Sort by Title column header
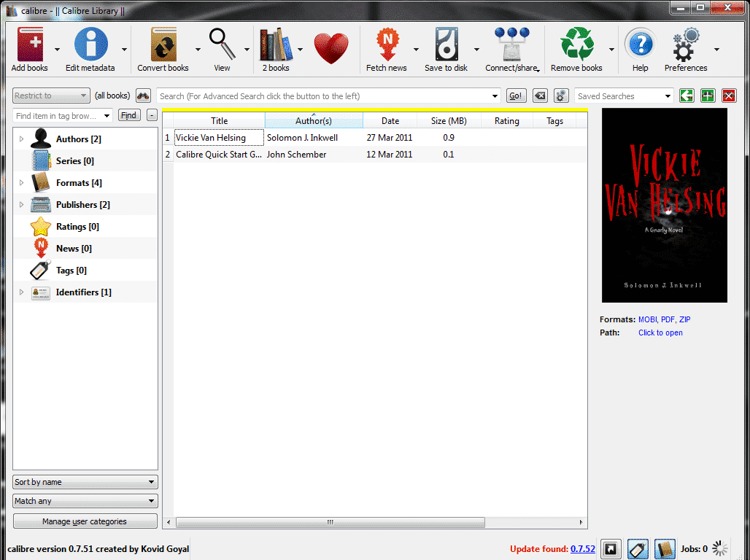The width and height of the screenshot is (750, 560). point(219,121)
